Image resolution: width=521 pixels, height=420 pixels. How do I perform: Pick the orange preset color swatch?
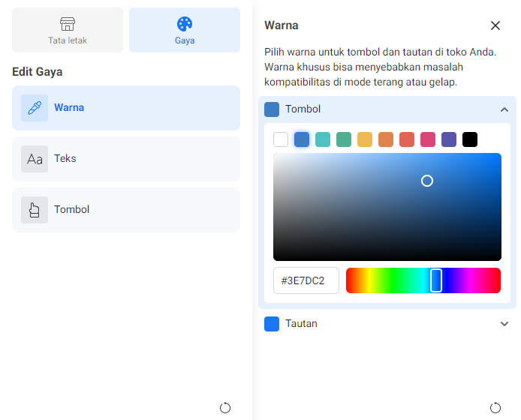386,139
